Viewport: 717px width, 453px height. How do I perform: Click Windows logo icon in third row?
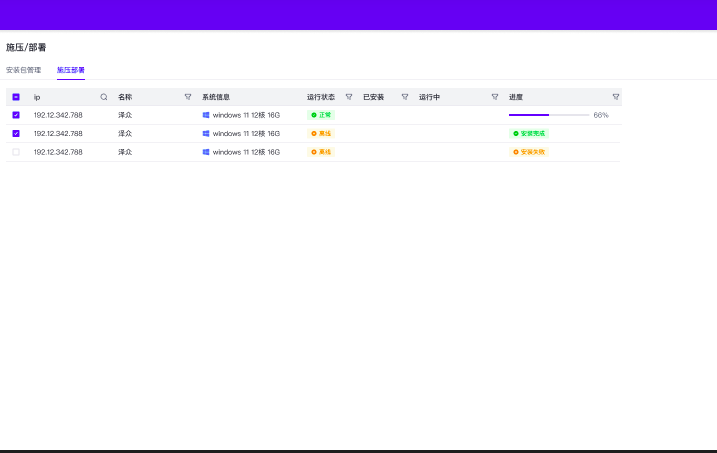tap(206, 152)
